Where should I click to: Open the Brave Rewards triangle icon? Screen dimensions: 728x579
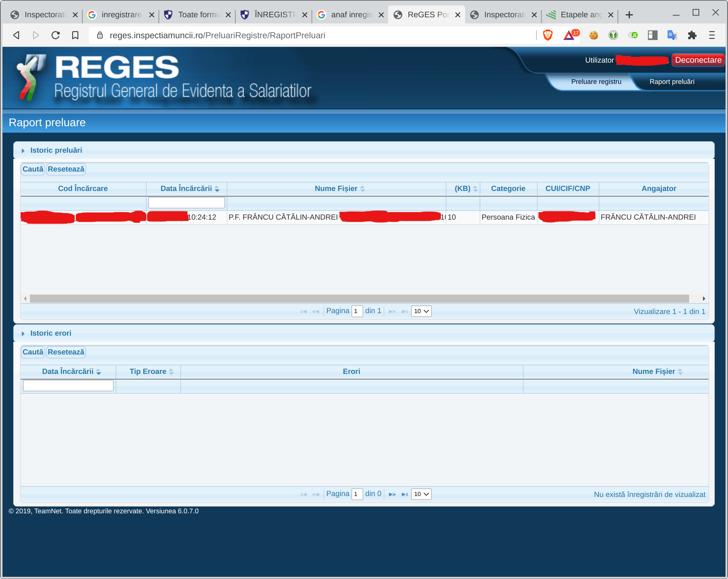pyautogui.click(x=569, y=35)
